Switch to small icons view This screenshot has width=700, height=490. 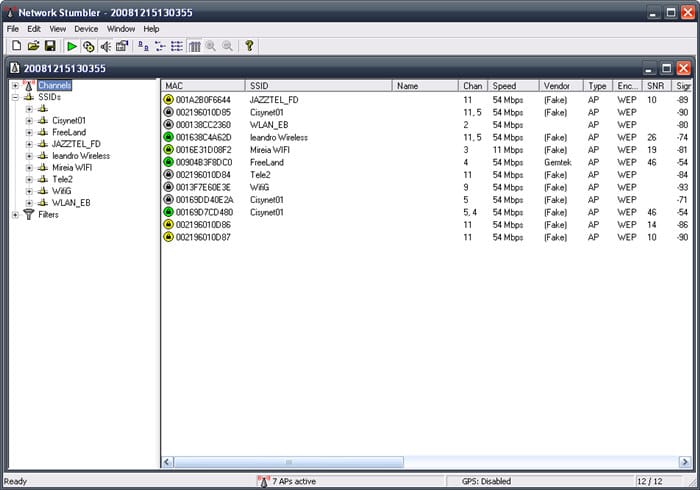click(160, 46)
